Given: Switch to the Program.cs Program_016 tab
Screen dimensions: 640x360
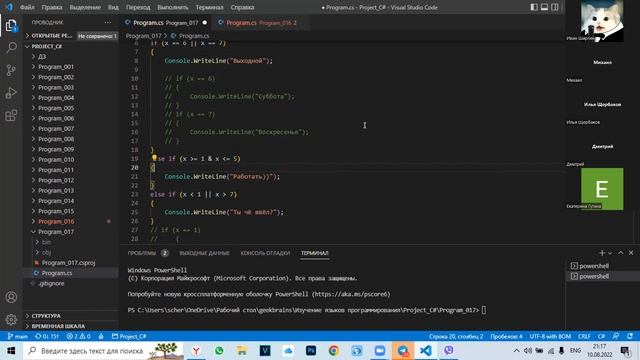Looking at the screenshot, I should [261, 23].
